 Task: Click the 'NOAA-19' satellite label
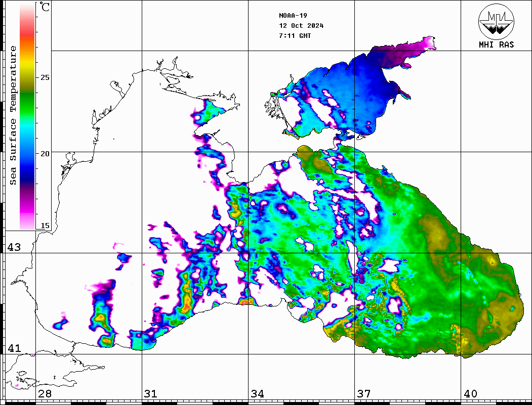click(x=293, y=16)
